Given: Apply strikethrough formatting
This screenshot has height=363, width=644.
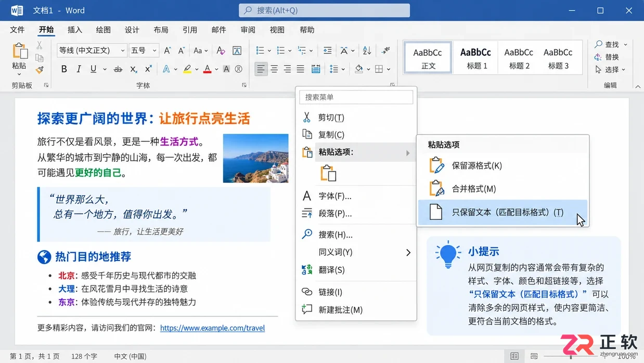Looking at the screenshot, I should coord(118,69).
